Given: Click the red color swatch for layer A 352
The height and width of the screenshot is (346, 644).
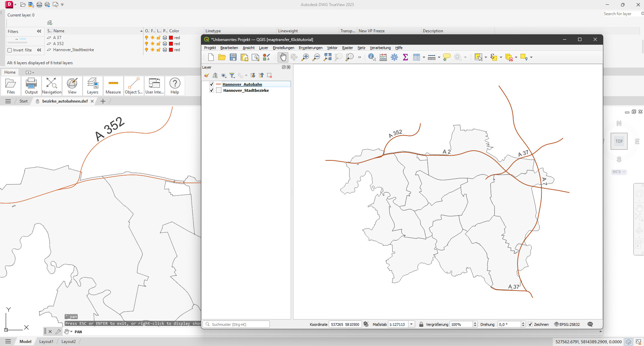Looking at the screenshot, I should pyautogui.click(x=171, y=44).
